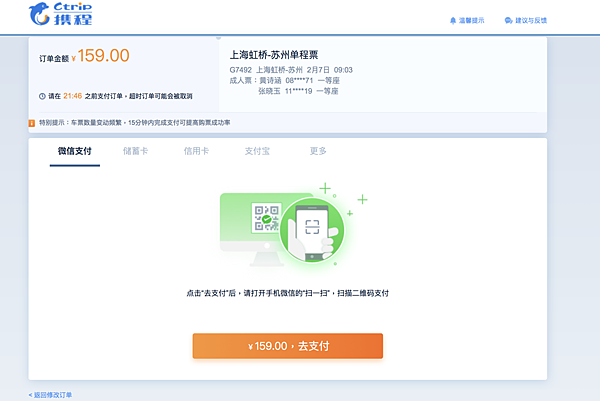Click passenger line 08****71 一等座

click(x=284, y=80)
